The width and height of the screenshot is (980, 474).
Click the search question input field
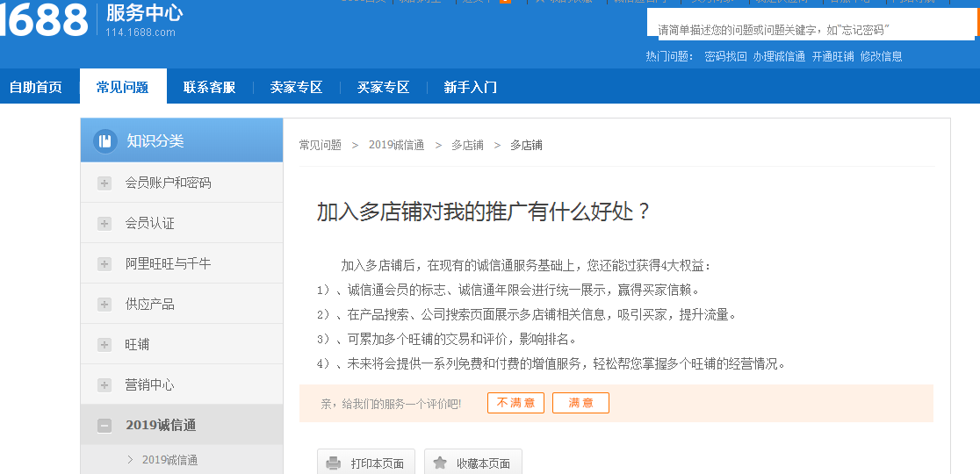pyautogui.click(x=811, y=25)
